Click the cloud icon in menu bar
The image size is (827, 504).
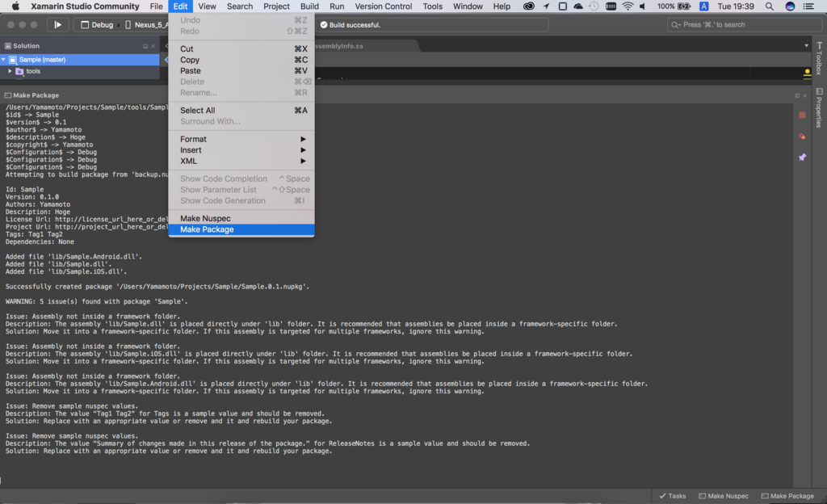coord(578,6)
